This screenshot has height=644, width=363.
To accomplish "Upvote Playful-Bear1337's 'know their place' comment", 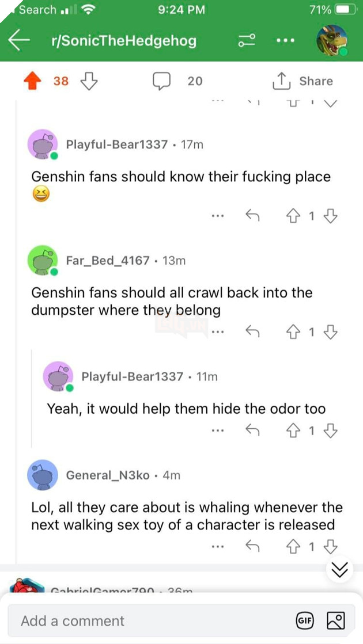I will coord(292,216).
